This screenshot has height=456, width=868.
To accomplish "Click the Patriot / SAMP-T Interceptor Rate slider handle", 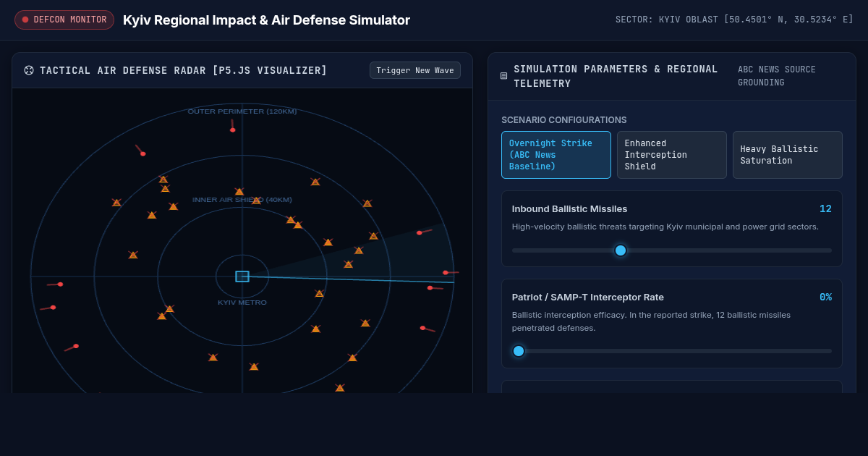I will click(x=519, y=351).
